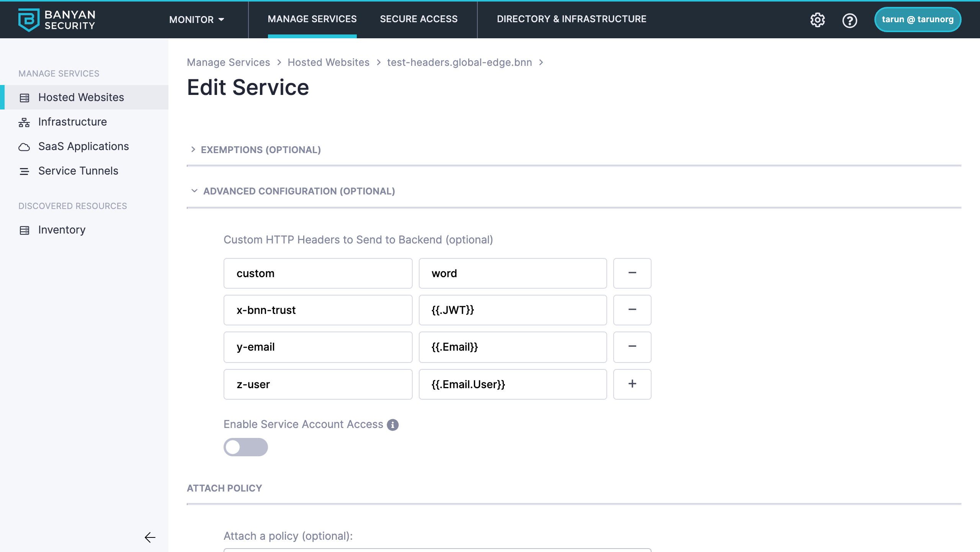Viewport: 980px width, 552px height.
Task: Collapse sidebar with the left arrow icon
Action: point(150,537)
